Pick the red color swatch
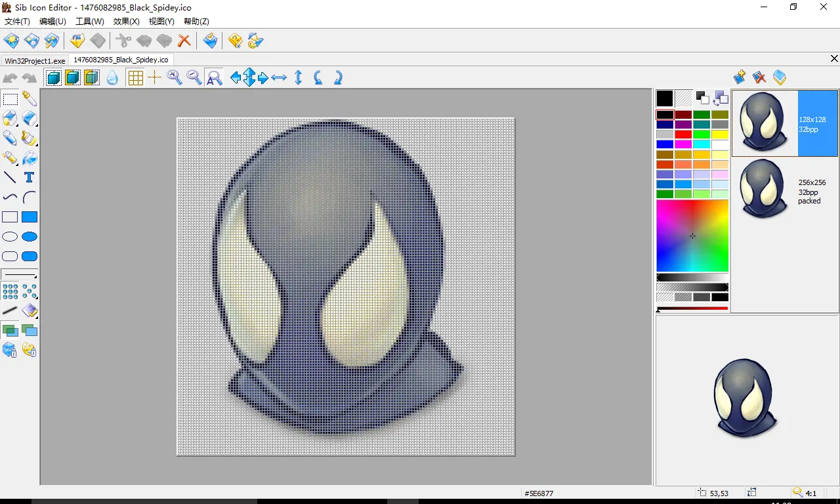840x504 pixels. tap(683, 135)
